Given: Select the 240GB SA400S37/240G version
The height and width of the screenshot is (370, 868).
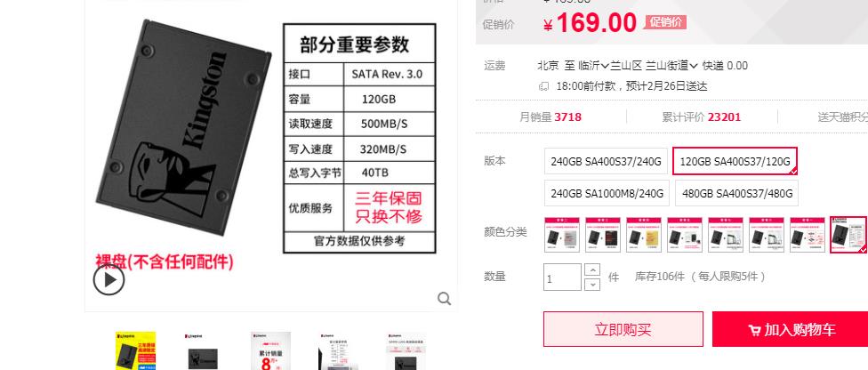Looking at the screenshot, I should [x=607, y=161].
